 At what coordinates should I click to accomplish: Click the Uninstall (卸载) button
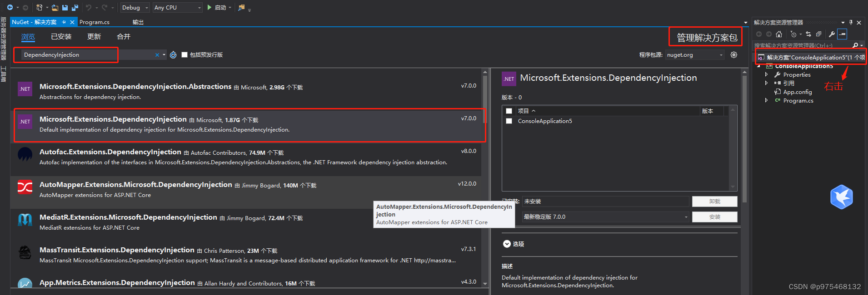coord(714,202)
